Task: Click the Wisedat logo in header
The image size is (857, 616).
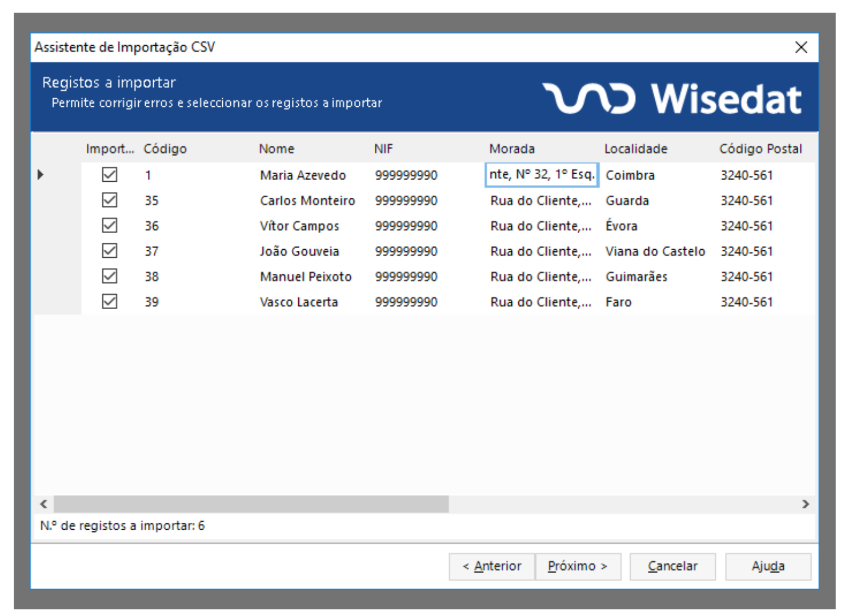Action: click(672, 98)
